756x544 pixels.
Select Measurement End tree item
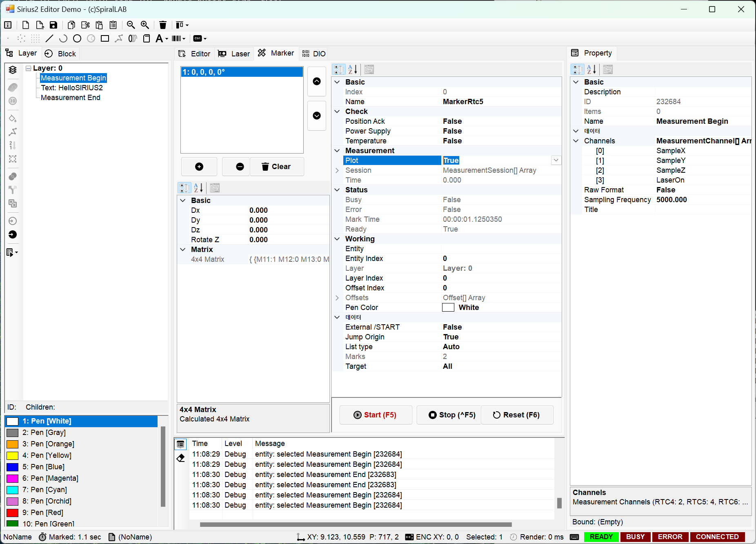[71, 98]
